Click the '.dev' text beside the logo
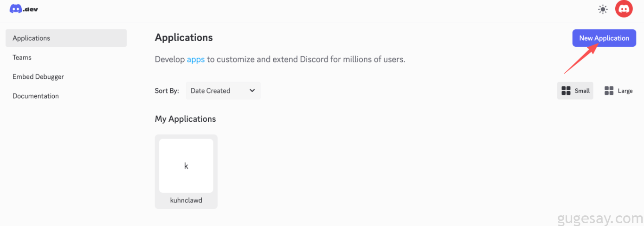644x226 pixels. pyautogui.click(x=31, y=9)
